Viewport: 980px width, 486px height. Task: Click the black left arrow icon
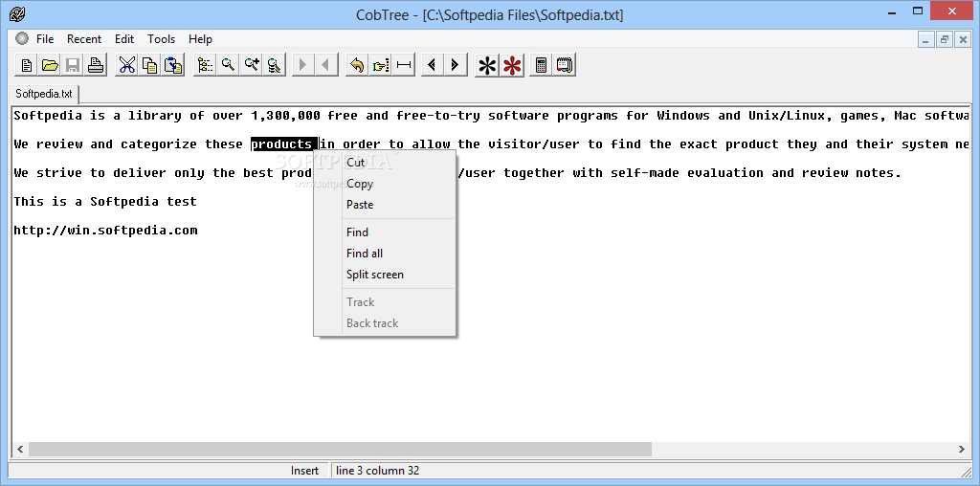coord(432,65)
